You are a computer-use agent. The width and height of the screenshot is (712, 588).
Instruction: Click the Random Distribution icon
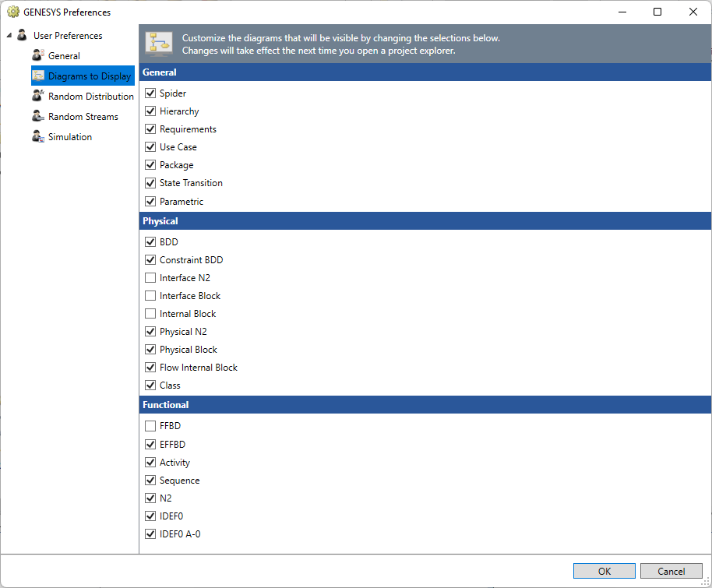pyautogui.click(x=37, y=97)
